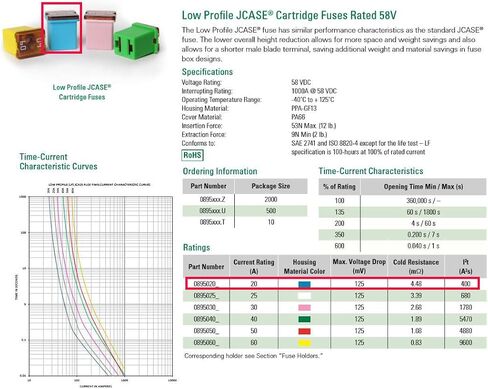Click the '1000A @ 58 VDC' value
The image size is (488, 389).
[x=314, y=91]
